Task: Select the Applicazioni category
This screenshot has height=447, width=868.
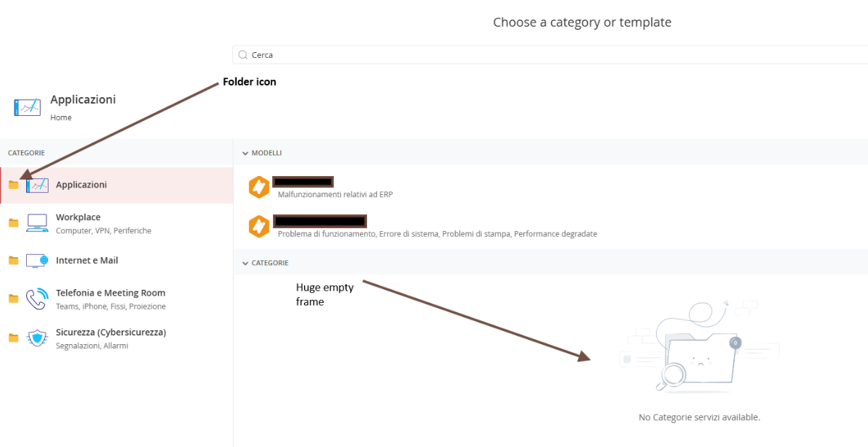Action: point(81,185)
